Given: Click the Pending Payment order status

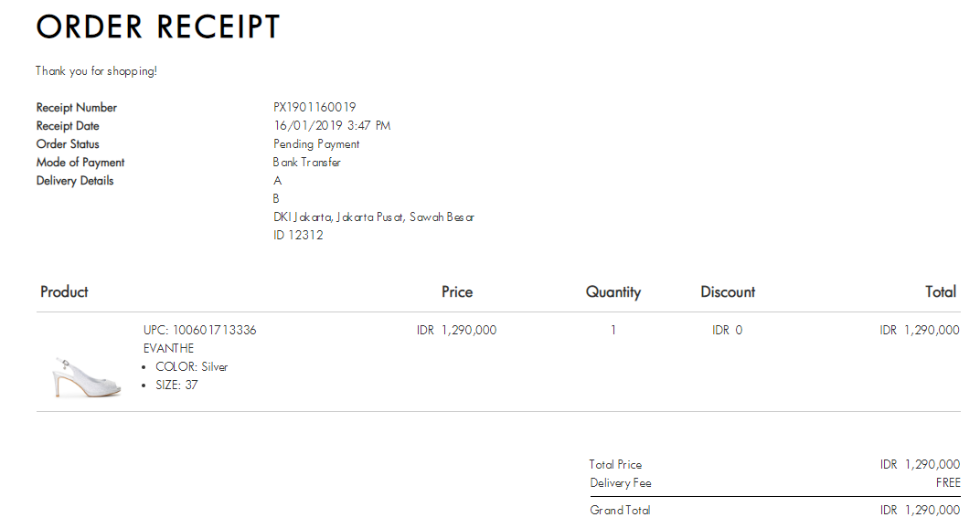Looking at the screenshot, I should pyautogui.click(x=316, y=143).
